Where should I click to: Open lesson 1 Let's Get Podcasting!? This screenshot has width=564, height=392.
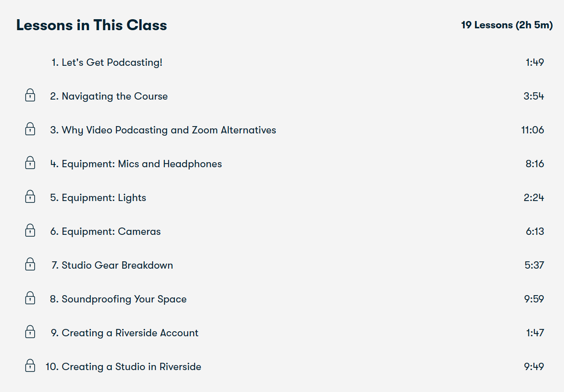[x=107, y=63]
